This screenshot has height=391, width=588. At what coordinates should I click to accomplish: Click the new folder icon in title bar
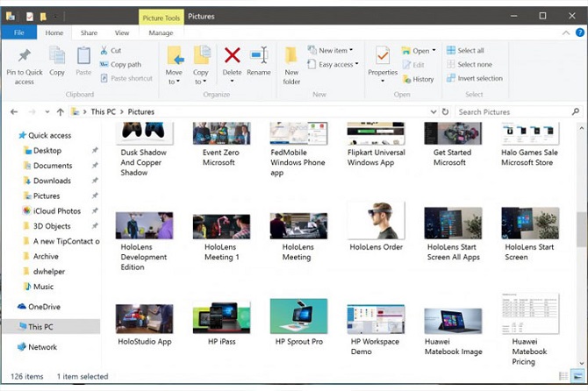(44, 16)
